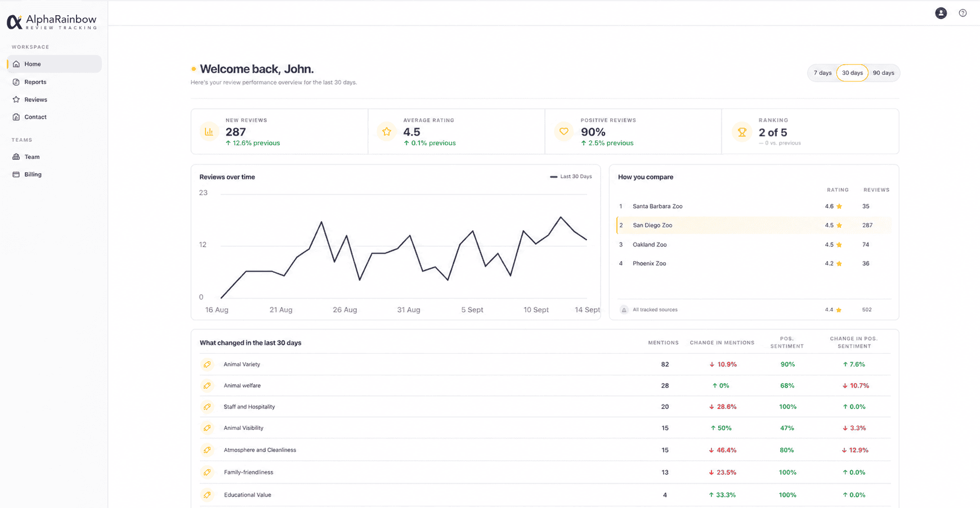Select the highlighted San Diego Zoo row

click(754, 226)
